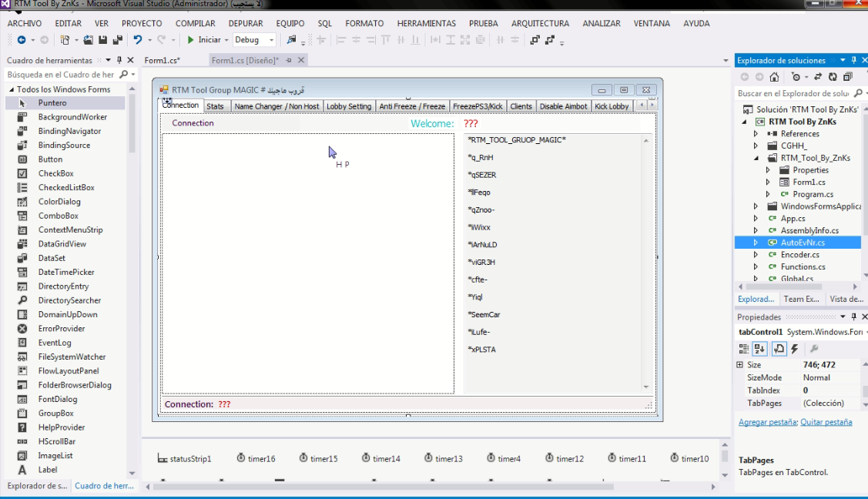The height and width of the screenshot is (499, 868).
Task: Switch to the Form1.cs* code tab
Action: [163, 60]
